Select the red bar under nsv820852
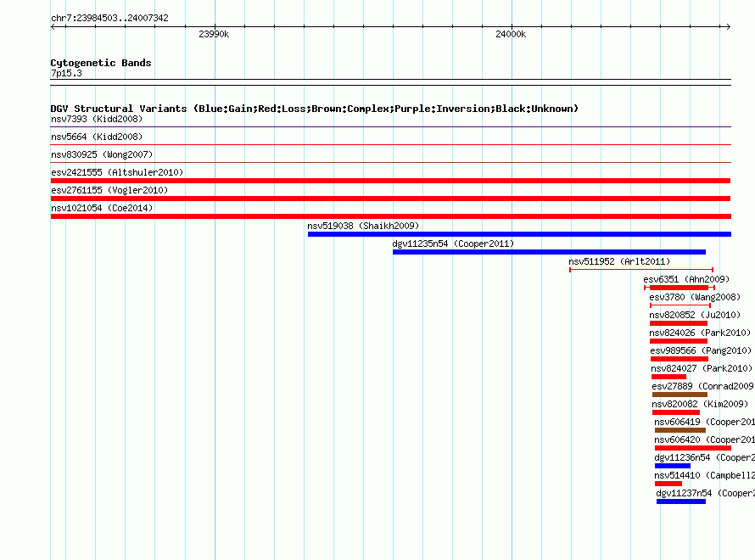 [679, 323]
